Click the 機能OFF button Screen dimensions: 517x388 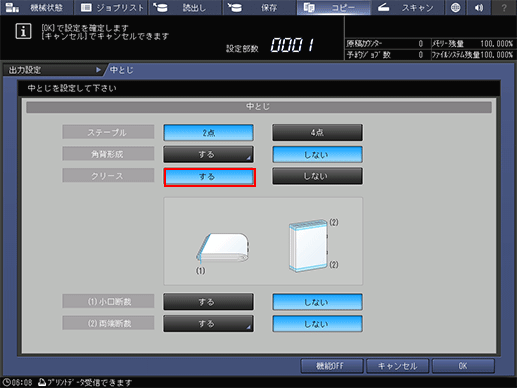(x=332, y=366)
